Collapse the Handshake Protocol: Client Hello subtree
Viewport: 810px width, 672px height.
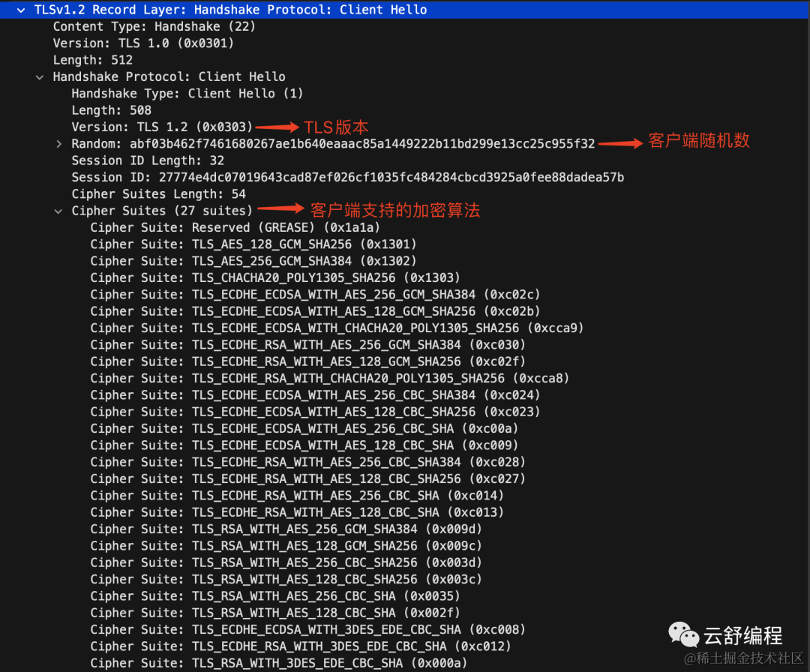pos(40,77)
